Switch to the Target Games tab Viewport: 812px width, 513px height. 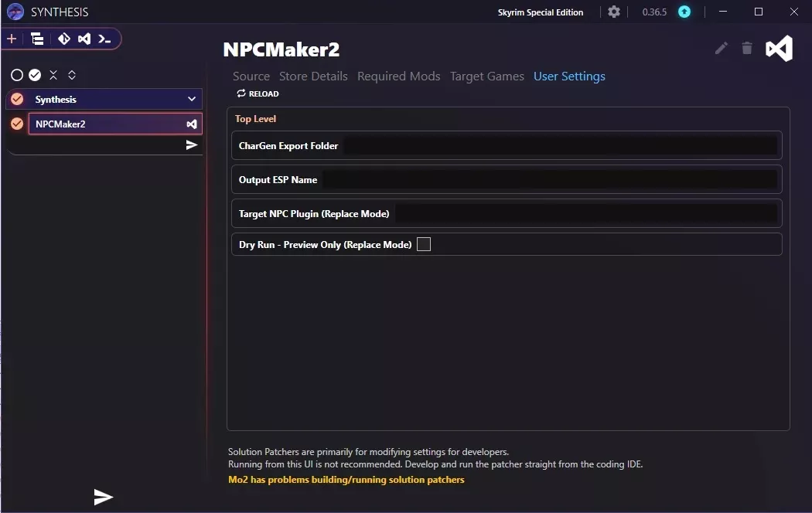(486, 76)
